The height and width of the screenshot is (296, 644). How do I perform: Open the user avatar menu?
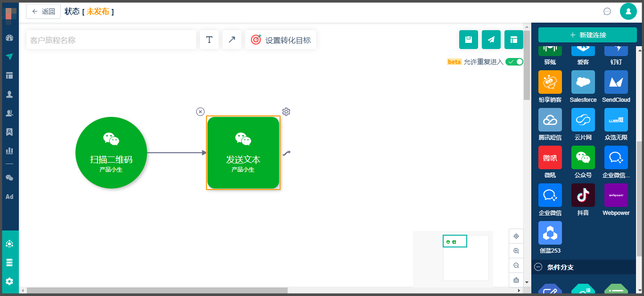628,11
